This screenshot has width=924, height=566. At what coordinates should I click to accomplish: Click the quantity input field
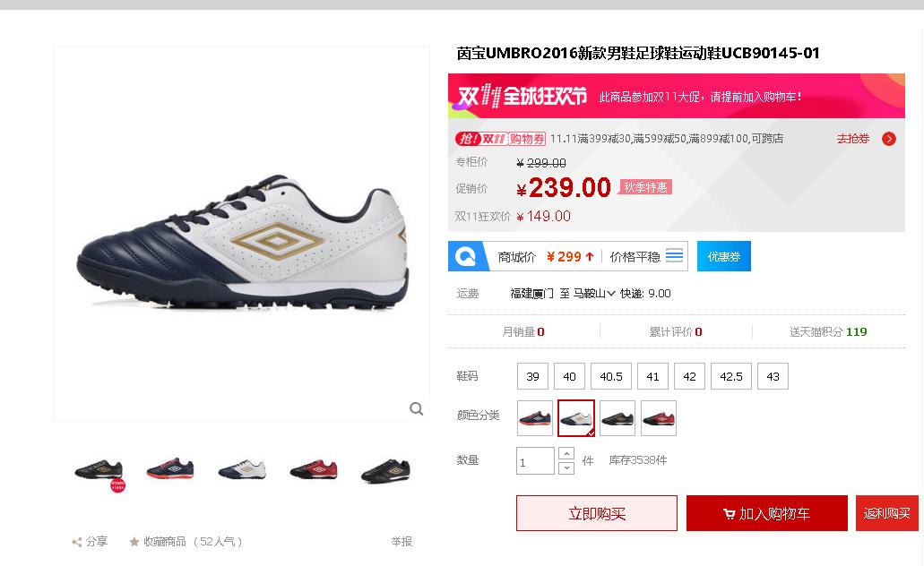(535, 461)
